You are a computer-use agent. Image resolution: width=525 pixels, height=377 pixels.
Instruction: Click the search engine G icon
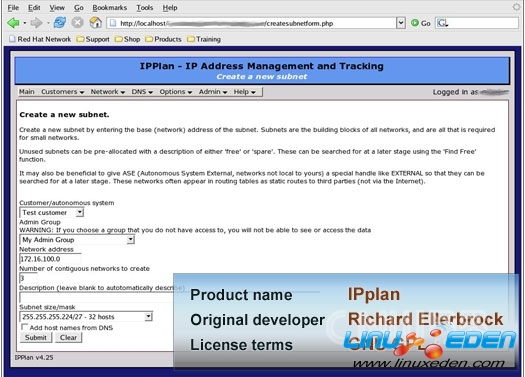(442, 23)
